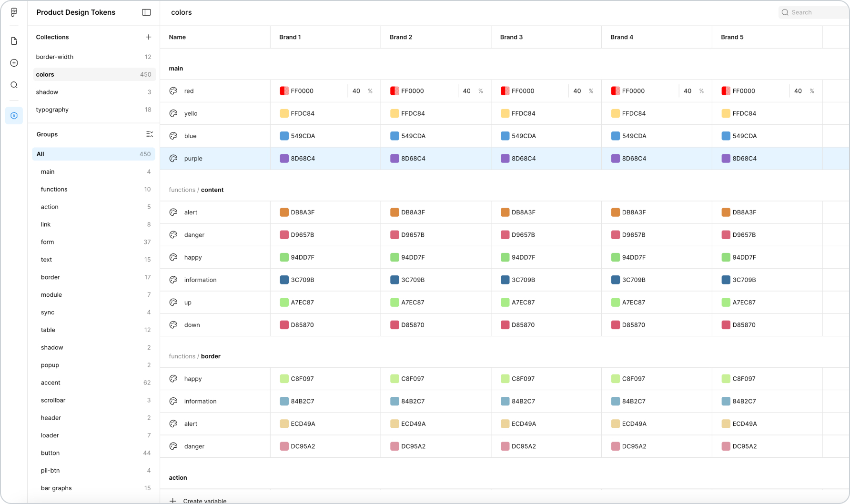Viewport: 850px width, 504px height.
Task: Click the Figma logo icon
Action: (x=14, y=12)
